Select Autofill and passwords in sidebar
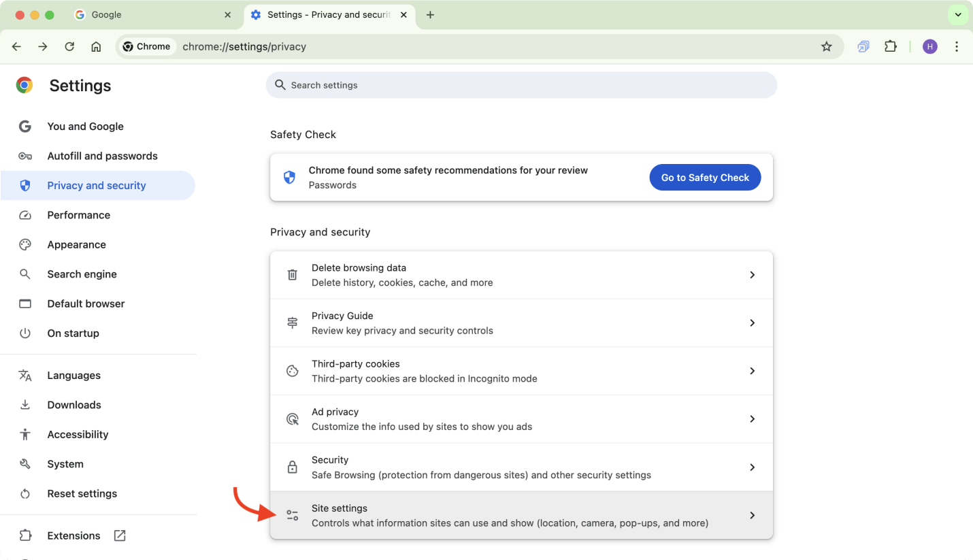973x560 pixels. point(102,156)
